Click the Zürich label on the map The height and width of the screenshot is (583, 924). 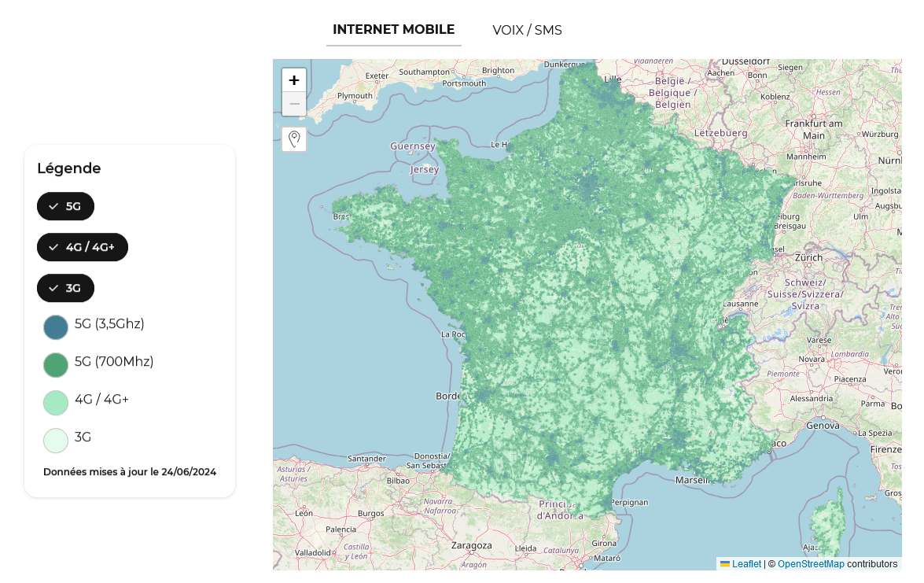808,257
